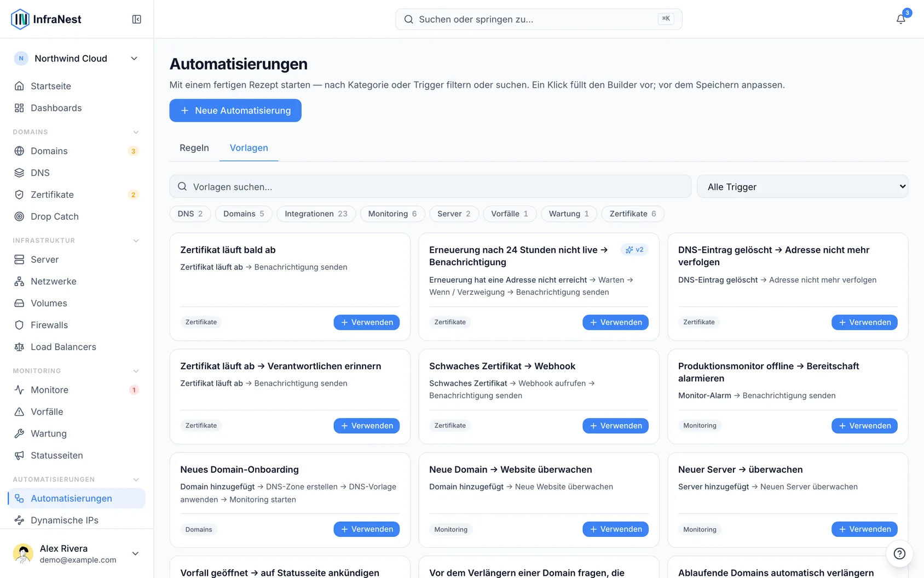Open Startseite via its house icon
This screenshot has width=924, height=578.
tap(19, 86)
